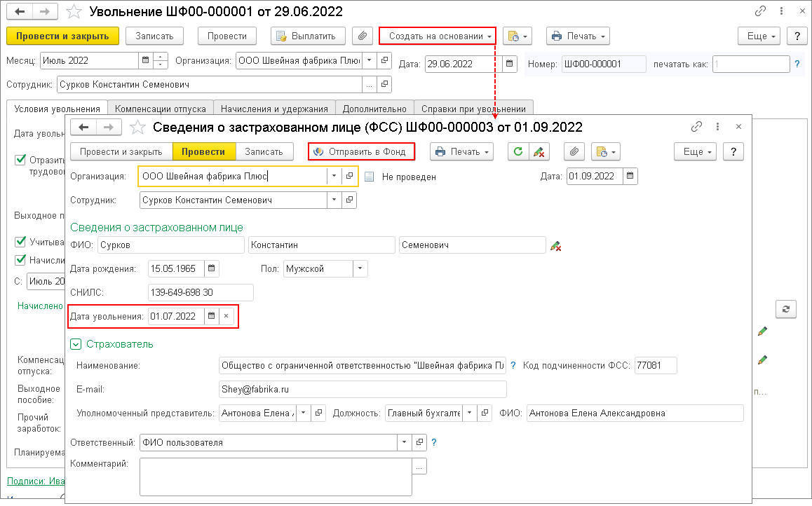Viewport: 812px width, 506px height.
Task: Click Записать in Увольнение window
Action: click(x=154, y=36)
